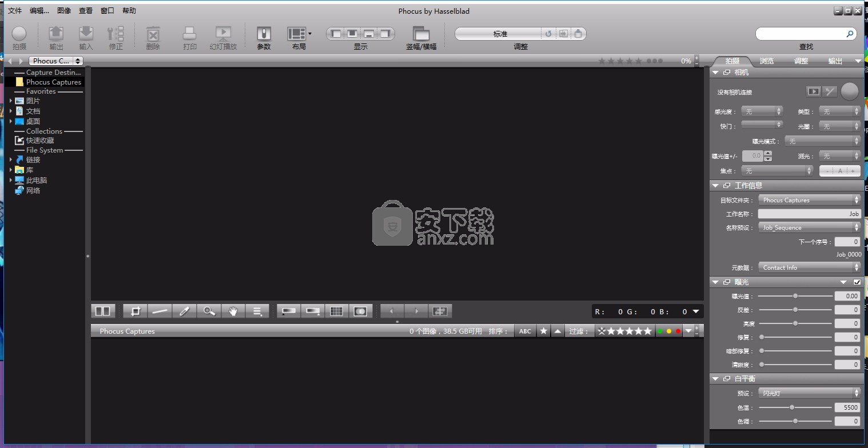Select the zoom magnifier tool

pos(209,311)
